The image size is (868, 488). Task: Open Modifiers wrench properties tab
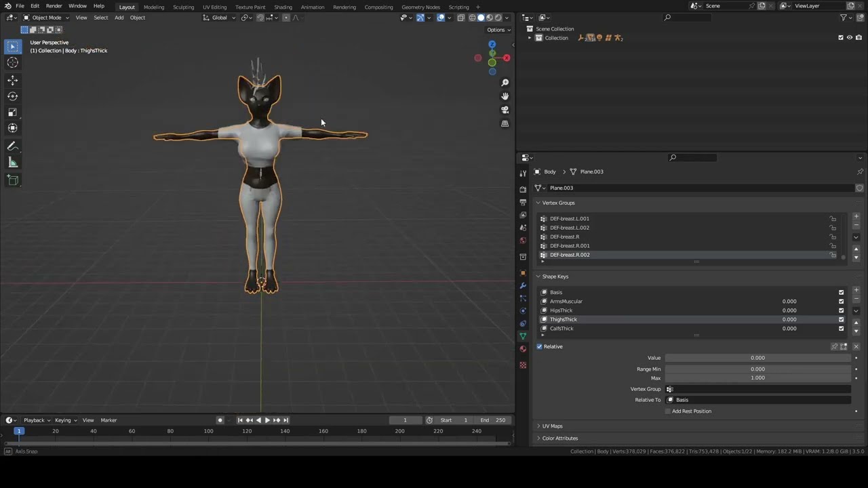523,286
